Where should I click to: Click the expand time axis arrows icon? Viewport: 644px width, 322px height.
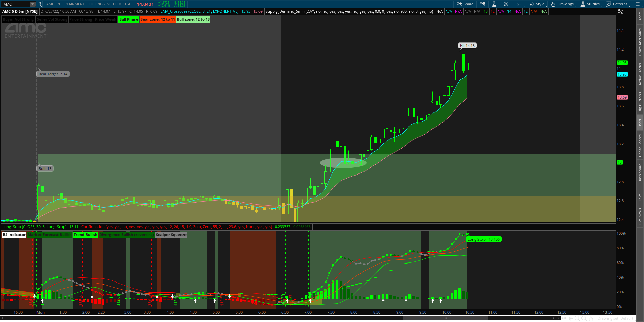pos(564,318)
